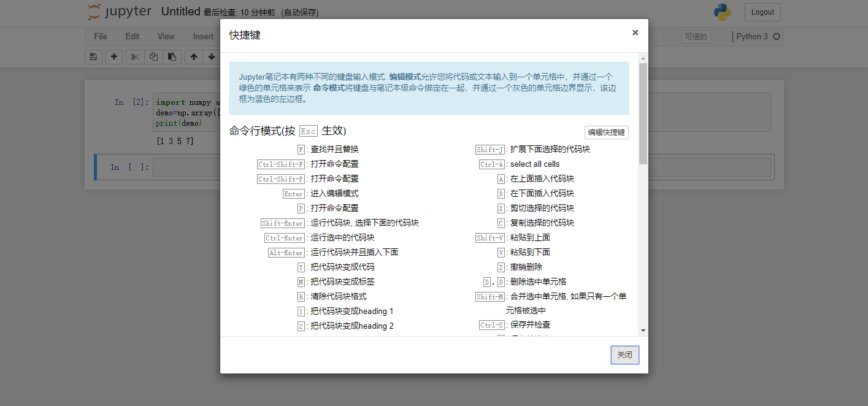Click the R key 清除代码块格式 entry
Image resolution: width=868 pixels, height=406 pixels.
(x=332, y=297)
